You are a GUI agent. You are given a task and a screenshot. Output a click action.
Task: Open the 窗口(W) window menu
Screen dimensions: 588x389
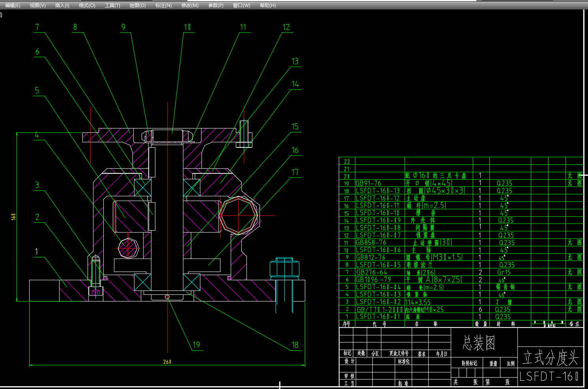(241, 6)
